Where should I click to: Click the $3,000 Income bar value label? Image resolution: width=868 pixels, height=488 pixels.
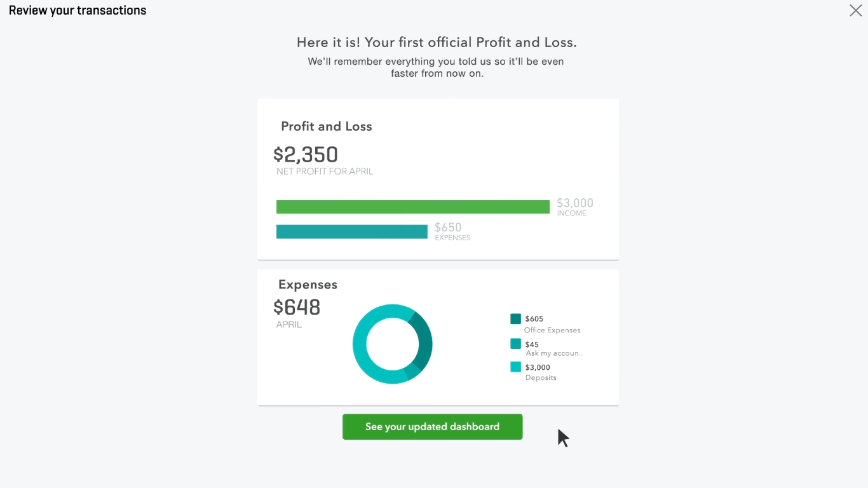point(574,203)
